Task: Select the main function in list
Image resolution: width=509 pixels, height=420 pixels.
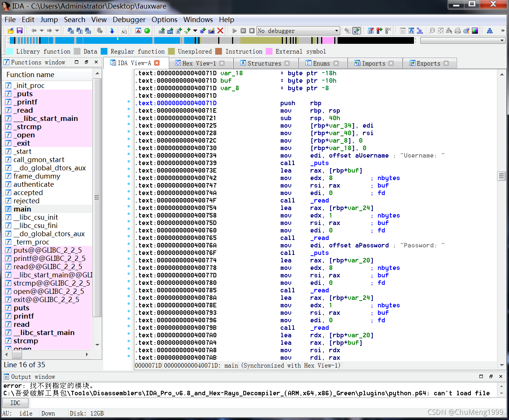Action: coord(22,209)
